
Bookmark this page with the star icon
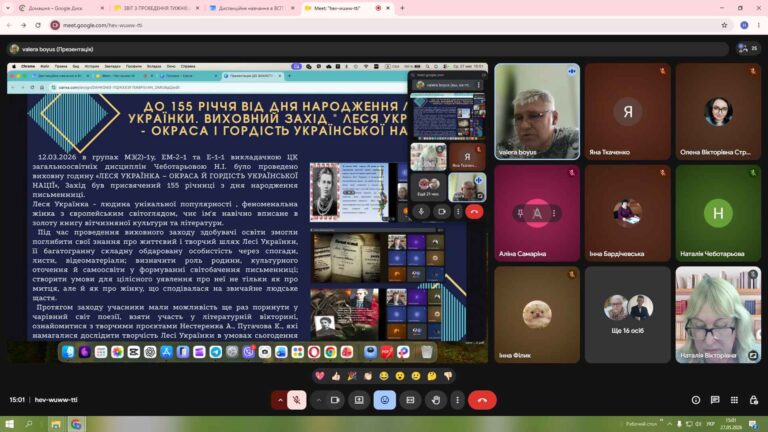pos(724,25)
